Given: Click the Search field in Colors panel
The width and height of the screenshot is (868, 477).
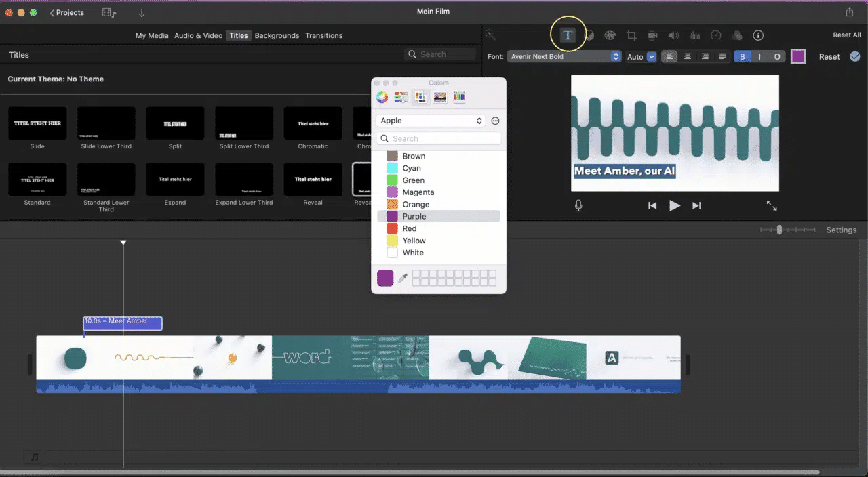Looking at the screenshot, I should [x=439, y=138].
